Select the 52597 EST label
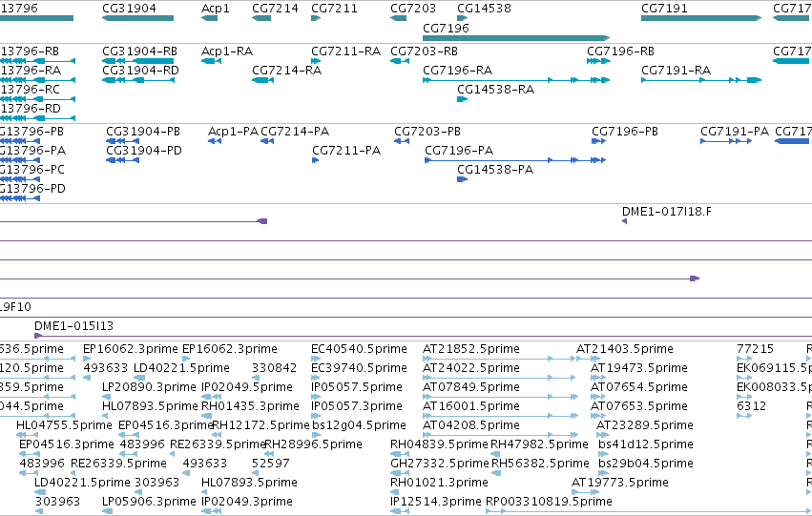 271,464
